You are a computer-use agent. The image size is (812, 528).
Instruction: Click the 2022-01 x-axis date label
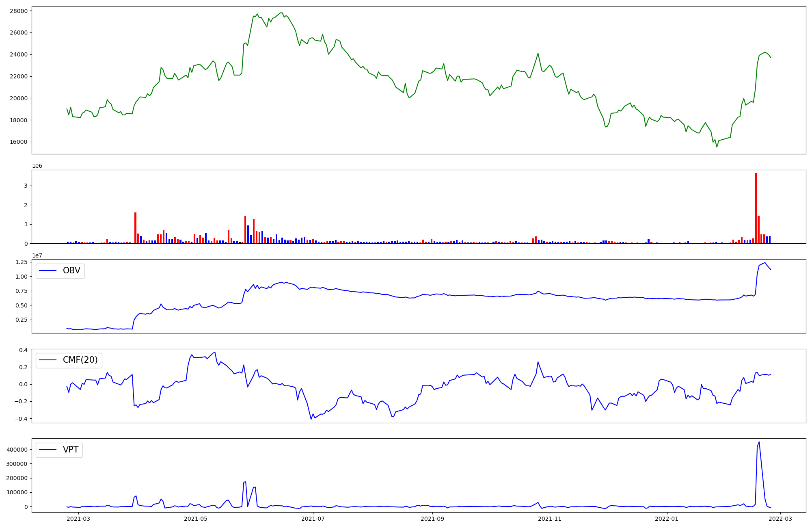[667, 519]
